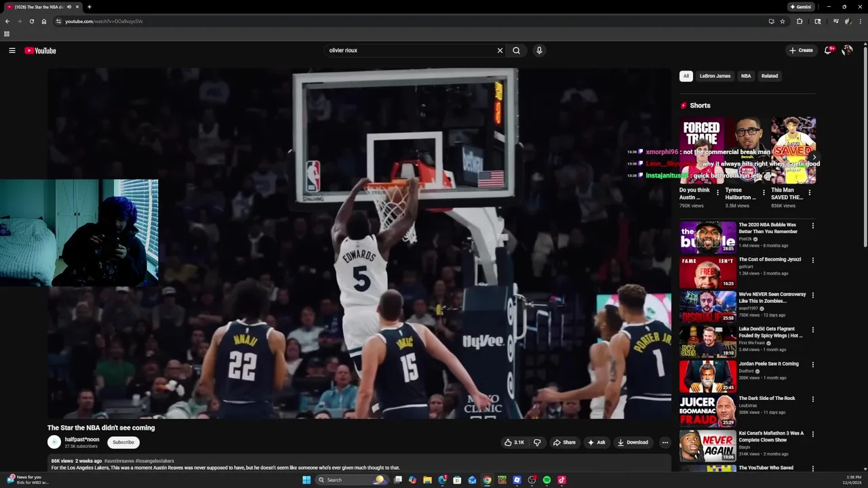Select the All filter chip
This screenshot has height=488, width=868.
(686, 76)
